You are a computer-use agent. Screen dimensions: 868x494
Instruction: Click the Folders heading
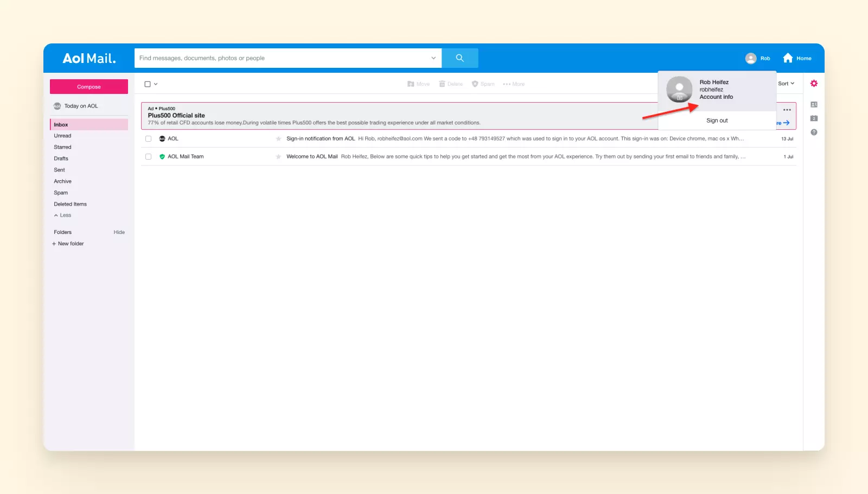[x=62, y=232]
